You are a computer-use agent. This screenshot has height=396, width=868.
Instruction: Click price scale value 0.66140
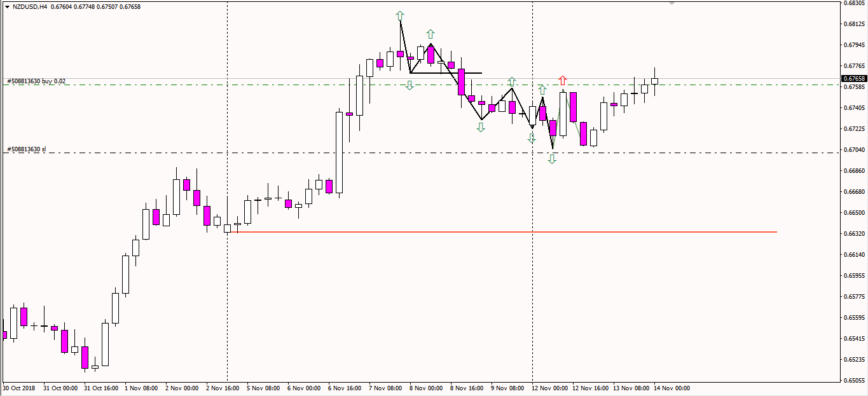pos(855,255)
